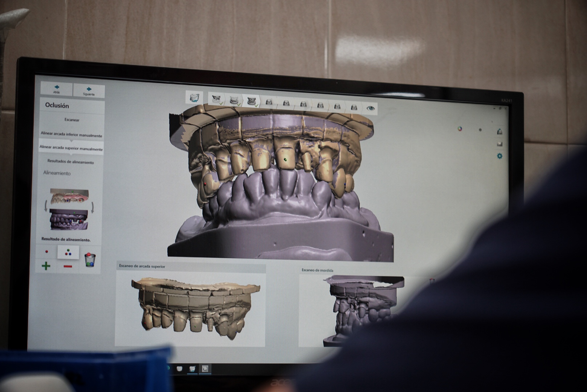Click the color wheel texture toggle
The height and width of the screenshot is (392, 587).
point(460,128)
